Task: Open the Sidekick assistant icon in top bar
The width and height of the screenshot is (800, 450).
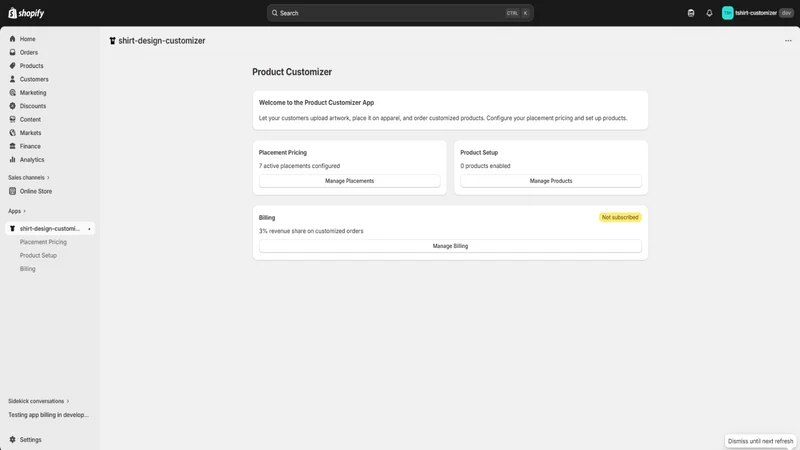Action: [691, 13]
